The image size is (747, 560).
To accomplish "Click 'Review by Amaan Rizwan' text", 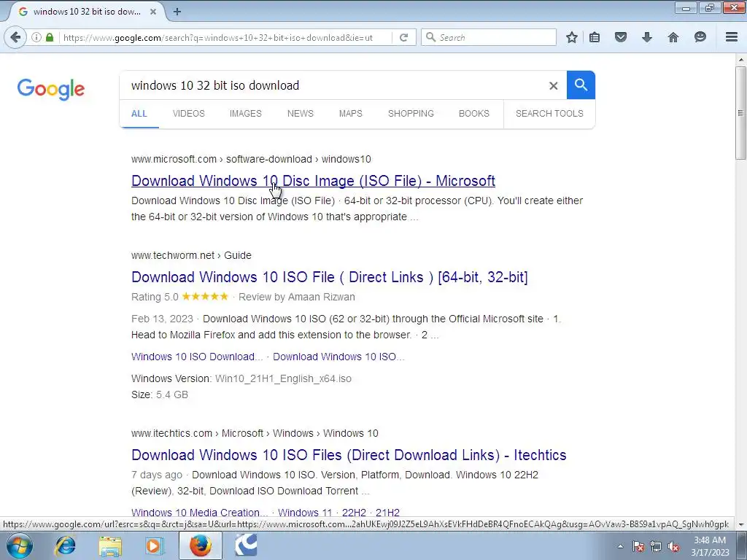I will point(297,297).
